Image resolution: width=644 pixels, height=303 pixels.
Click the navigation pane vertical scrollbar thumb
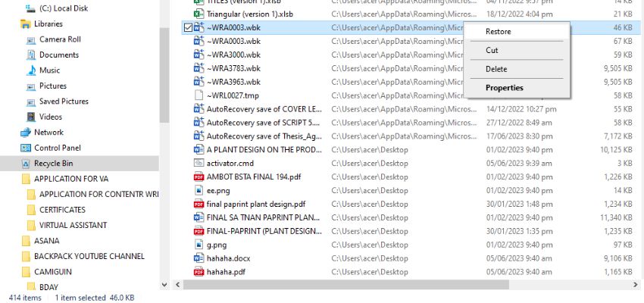tap(164, 75)
